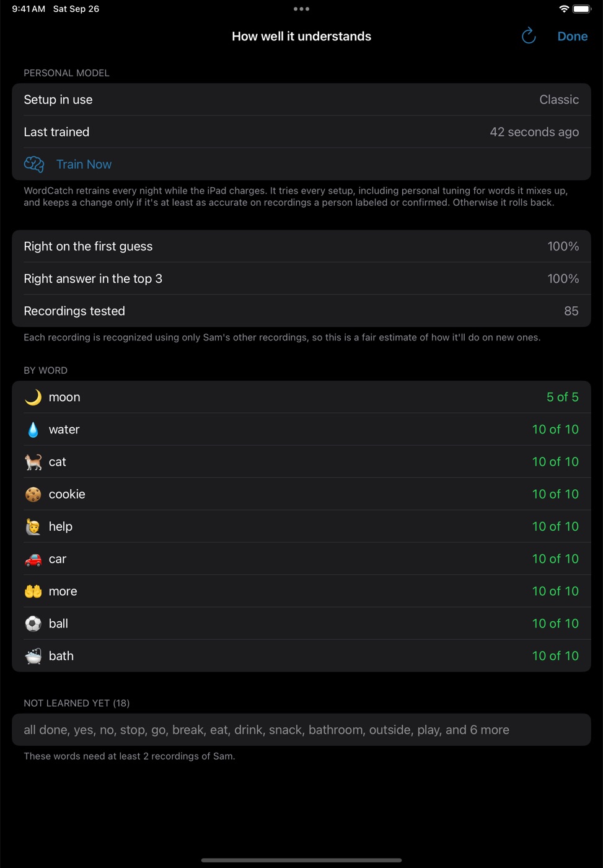The image size is (603, 868).
Task: Tap the bathtub emoji icon
Action: click(x=33, y=656)
